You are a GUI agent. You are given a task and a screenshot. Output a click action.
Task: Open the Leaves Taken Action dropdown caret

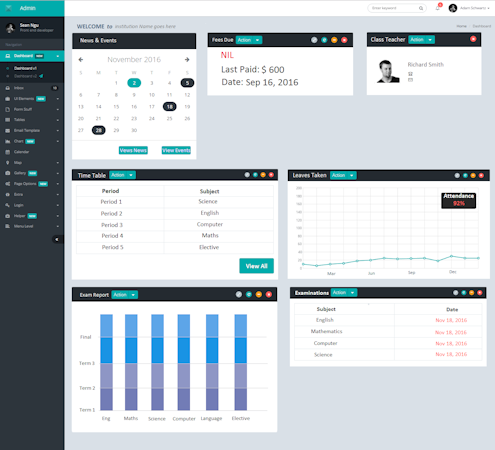[x=352, y=175]
